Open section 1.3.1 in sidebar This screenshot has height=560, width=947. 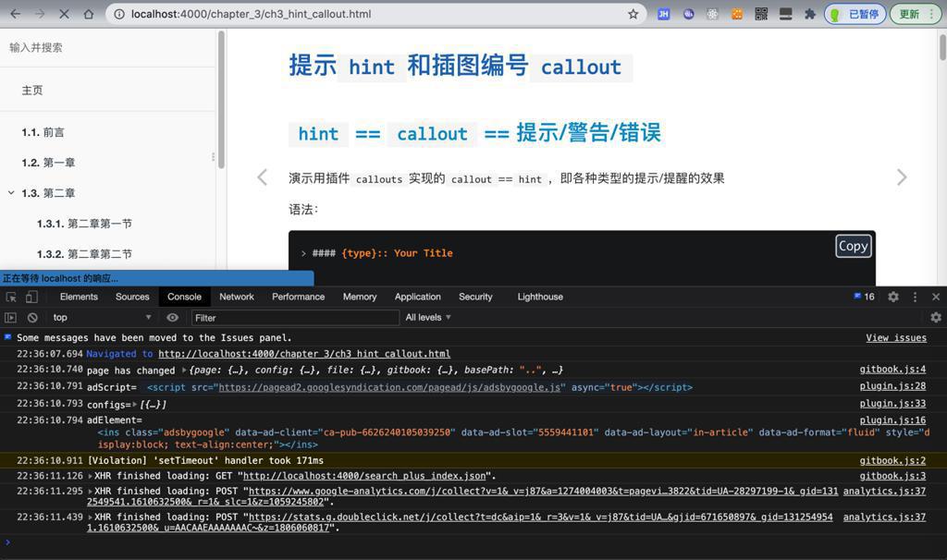(84, 224)
